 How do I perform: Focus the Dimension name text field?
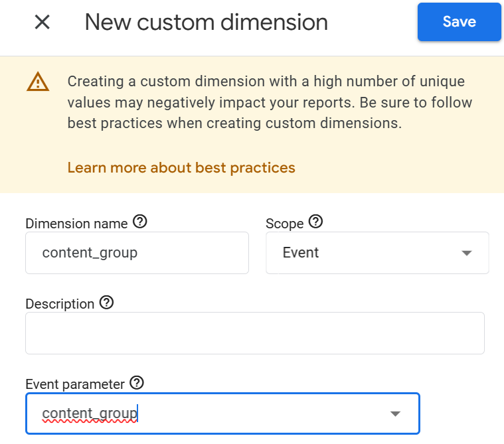coord(137,252)
